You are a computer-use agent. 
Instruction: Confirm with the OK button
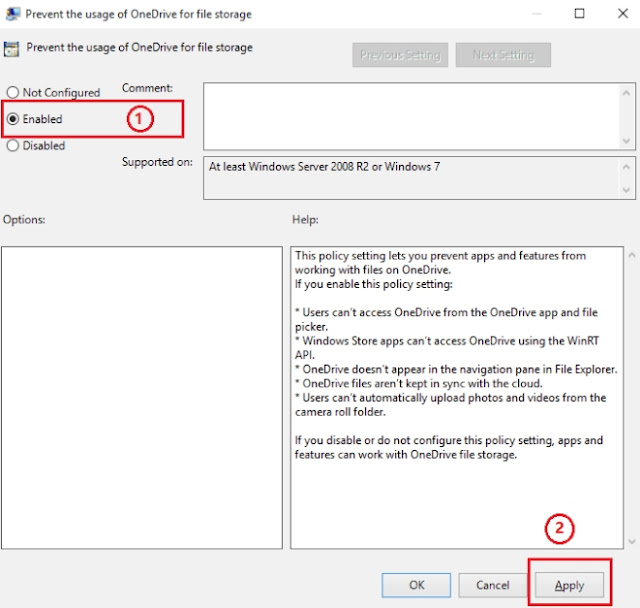click(416, 585)
